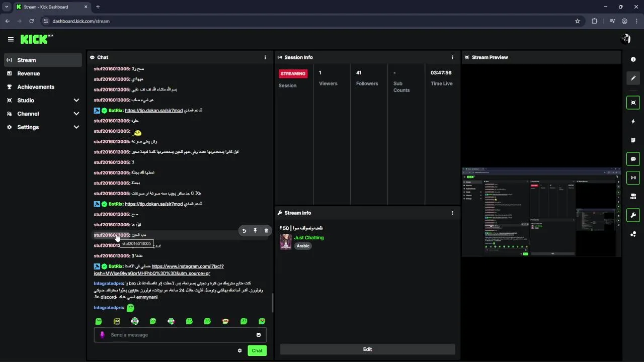This screenshot has width=644, height=362.
Task: Open the profile avatar menu
Action: (x=625, y=39)
